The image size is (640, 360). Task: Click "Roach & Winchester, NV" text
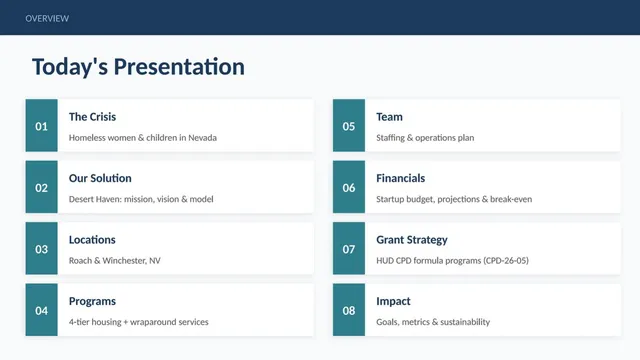pos(115,260)
